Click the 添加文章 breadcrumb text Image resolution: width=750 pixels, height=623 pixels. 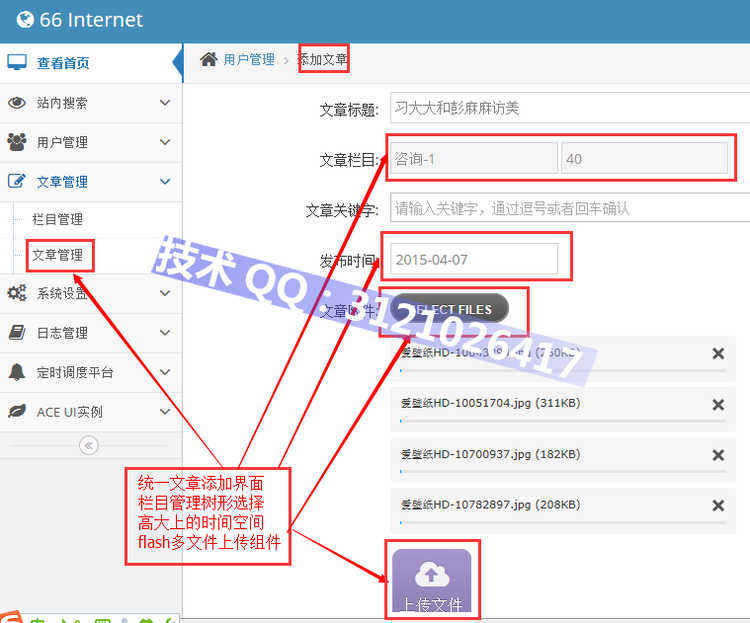click(x=323, y=59)
